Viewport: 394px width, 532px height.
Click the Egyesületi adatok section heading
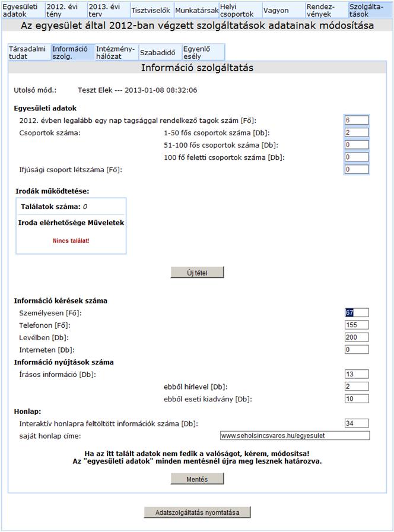point(45,108)
